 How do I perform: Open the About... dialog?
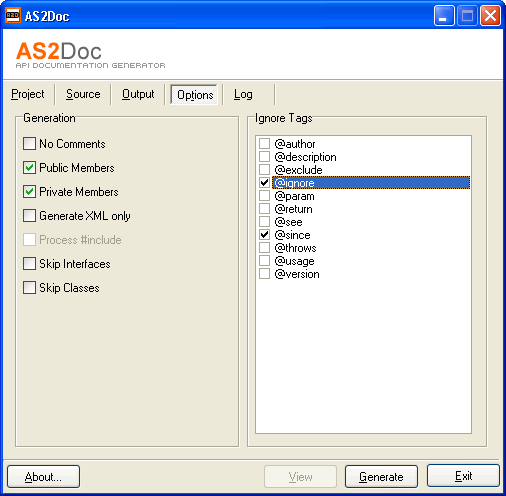pyautogui.click(x=43, y=477)
